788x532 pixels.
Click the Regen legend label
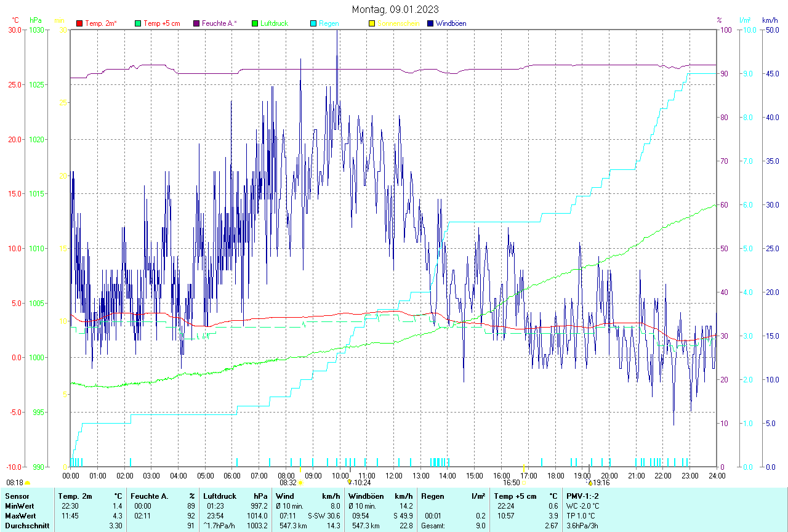(329, 23)
